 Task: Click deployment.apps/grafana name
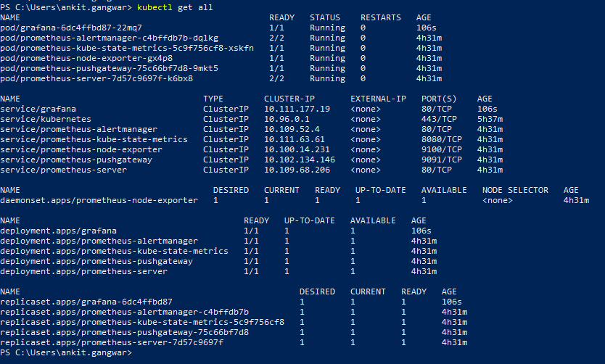point(58,231)
